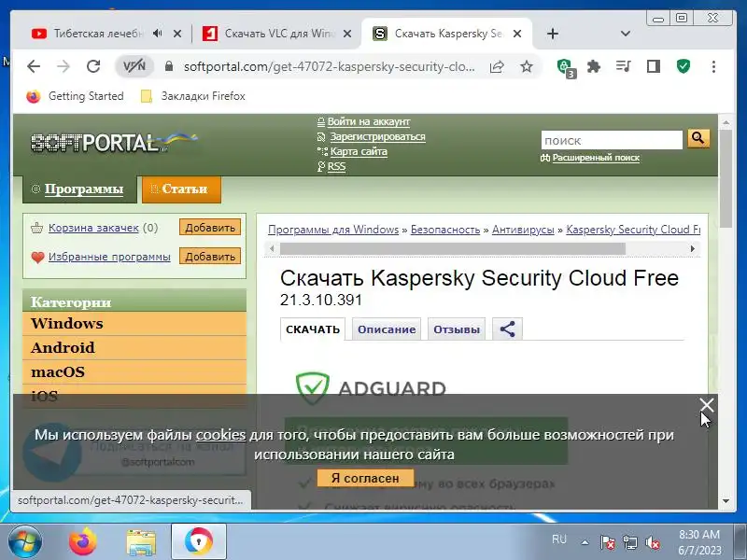Open the Карта сайта link
The height and width of the screenshot is (560, 747).
(359, 151)
